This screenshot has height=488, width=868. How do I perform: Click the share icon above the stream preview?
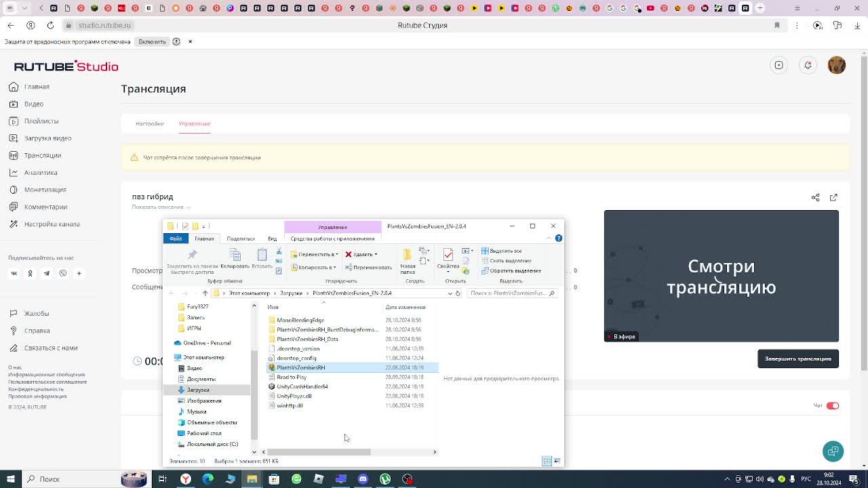pos(815,197)
